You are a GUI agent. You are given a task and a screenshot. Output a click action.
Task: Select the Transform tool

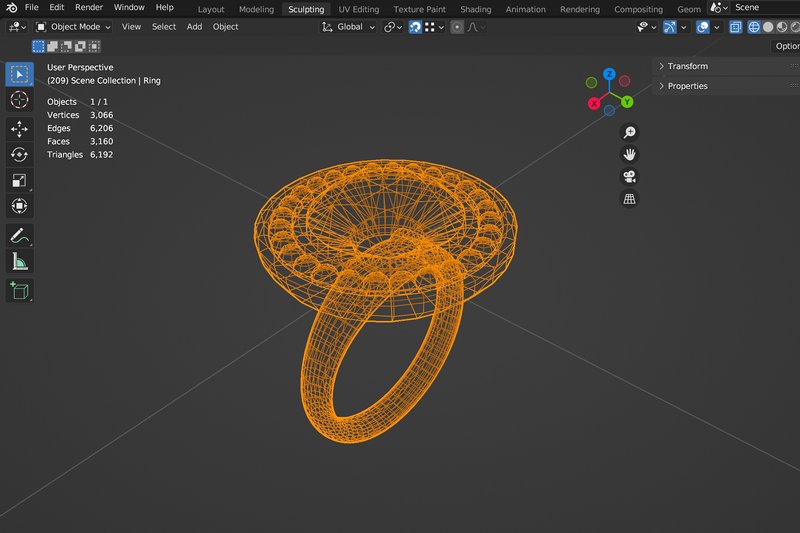tap(19, 206)
